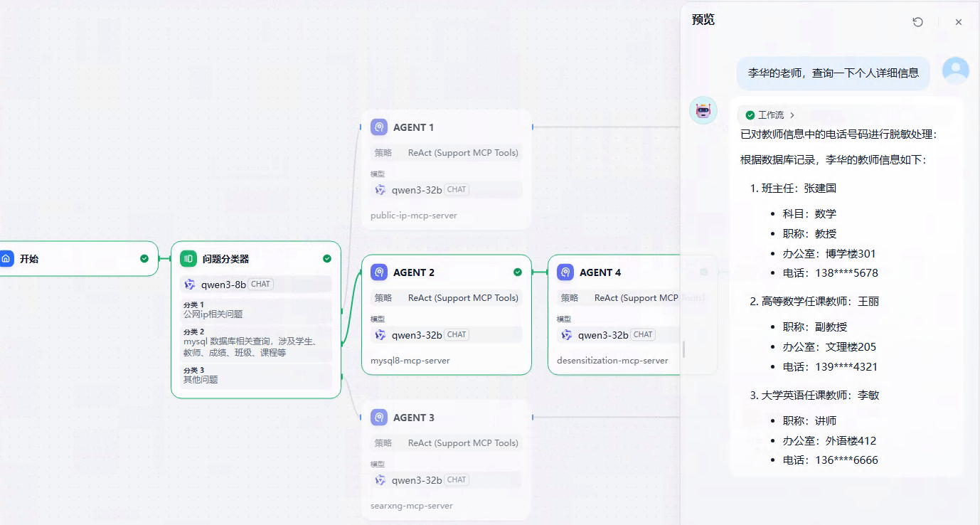The width and height of the screenshot is (980, 525).
Task: Select category 3 other questions
Action: [256, 376]
